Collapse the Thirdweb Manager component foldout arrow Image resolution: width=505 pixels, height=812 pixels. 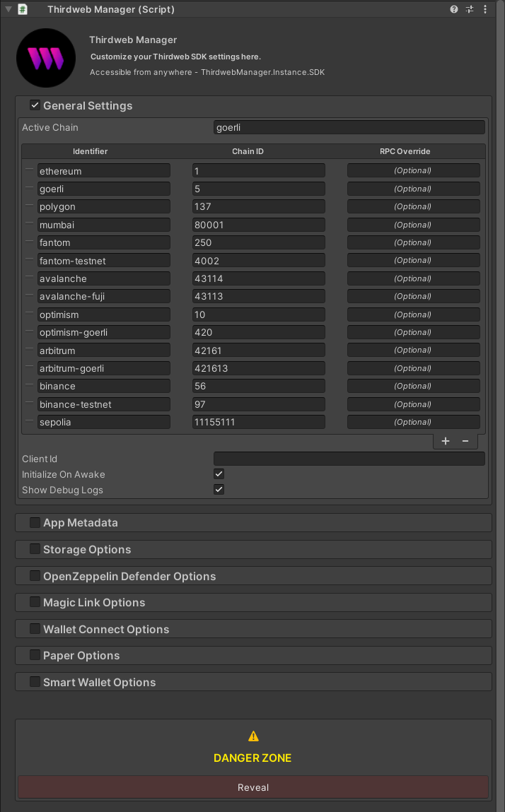coord(8,10)
